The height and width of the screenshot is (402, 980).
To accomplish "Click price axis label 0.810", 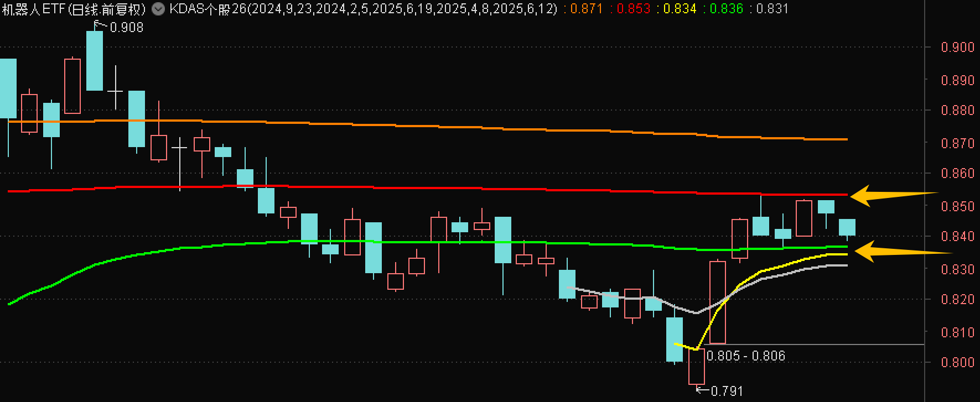I will (x=958, y=332).
